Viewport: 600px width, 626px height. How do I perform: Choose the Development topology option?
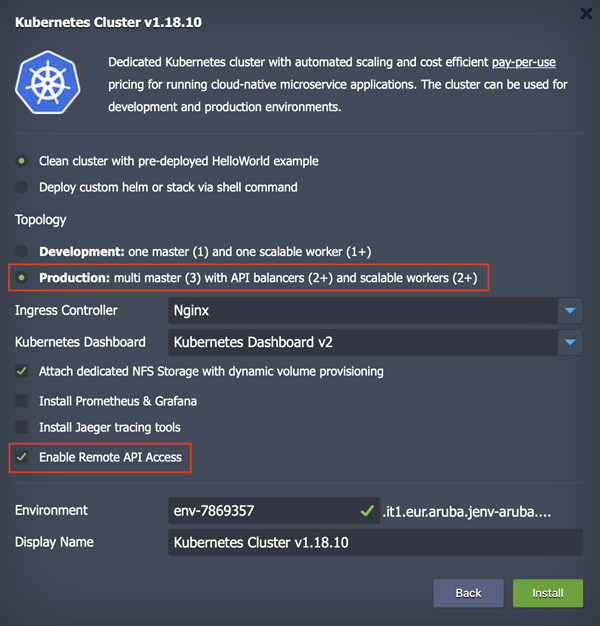tap(22, 251)
